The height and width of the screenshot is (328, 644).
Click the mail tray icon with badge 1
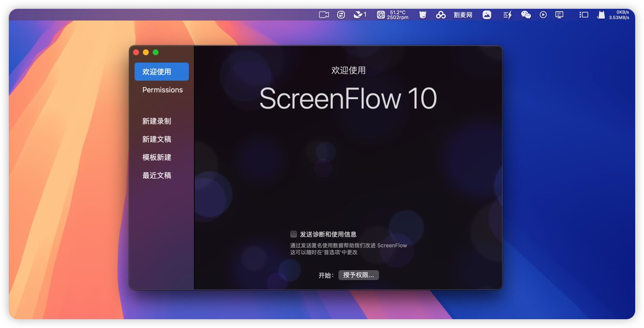pos(360,15)
